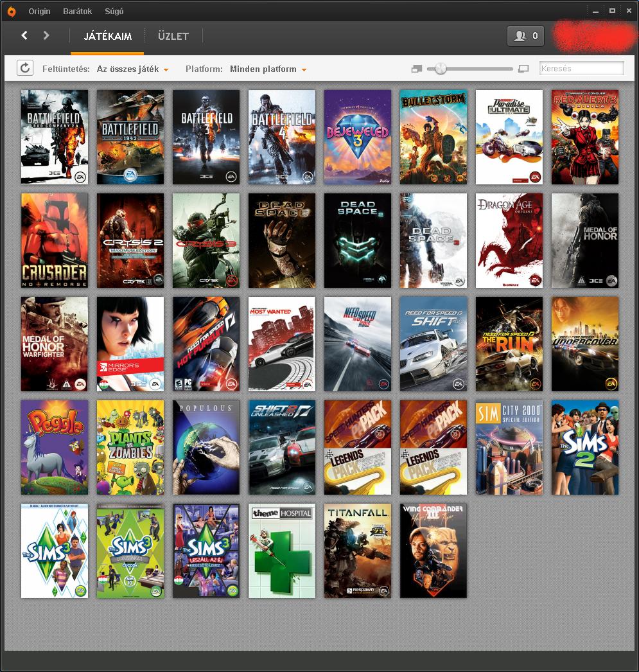Select the Wing Commander III cover

tap(433, 551)
